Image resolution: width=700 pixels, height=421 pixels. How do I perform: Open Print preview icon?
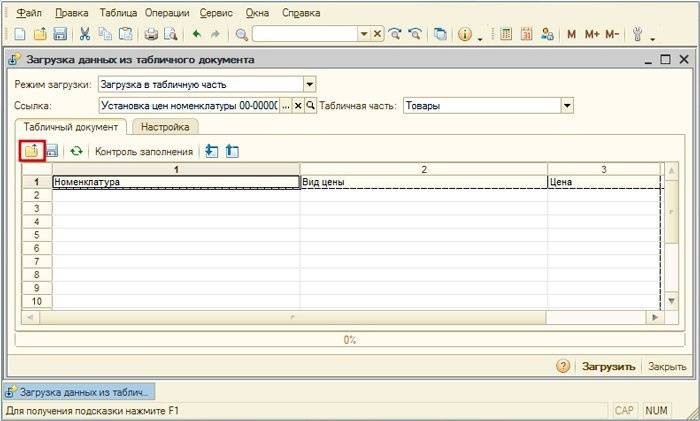(171, 34)
